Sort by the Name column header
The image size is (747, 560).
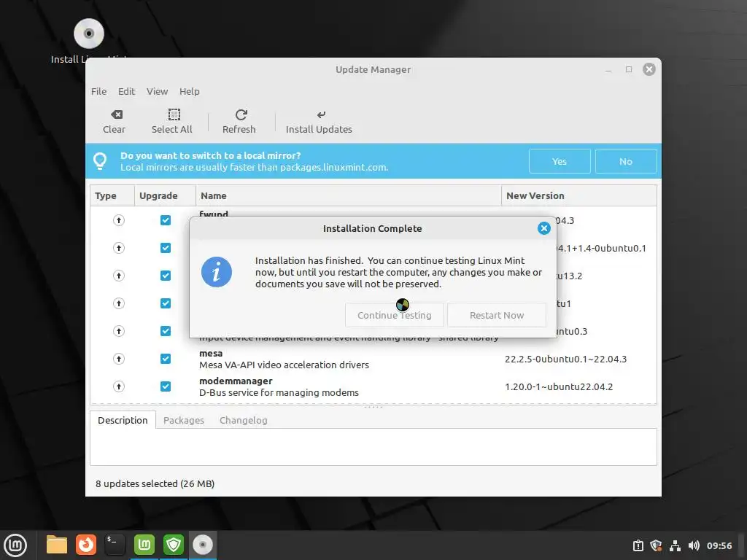click(x=348, y=195)
